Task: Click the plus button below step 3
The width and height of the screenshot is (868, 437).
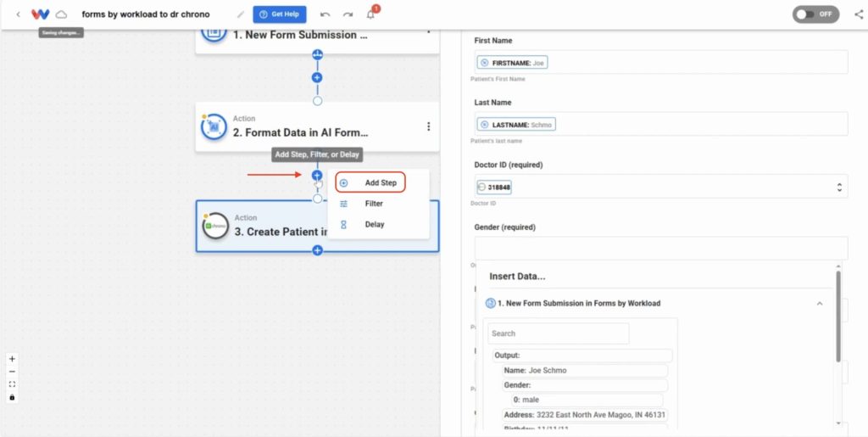Action: pyautogui.click(x=317, y=250)
